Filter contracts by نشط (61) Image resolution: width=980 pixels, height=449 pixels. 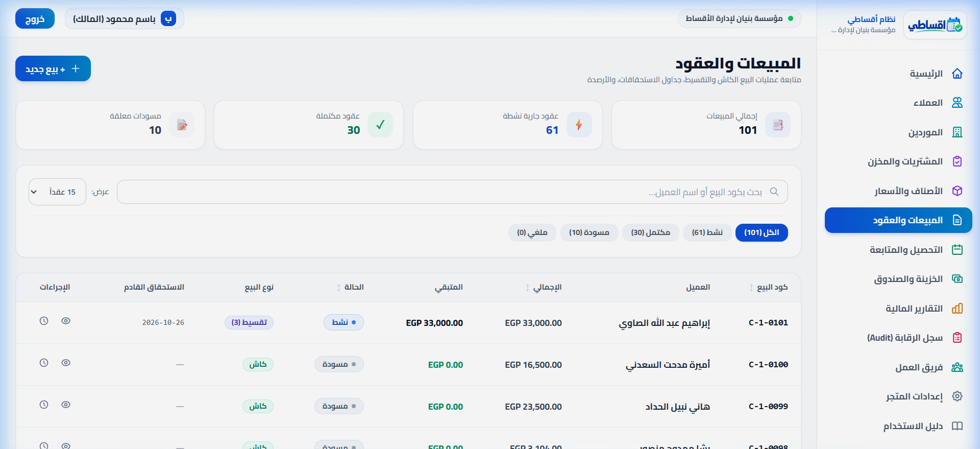(x=707, y=232)
